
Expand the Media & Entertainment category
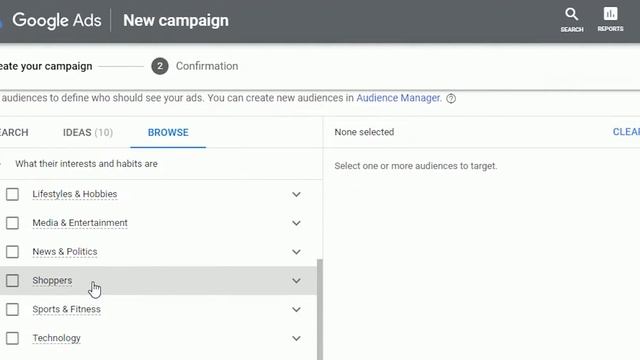pos(296,223)
